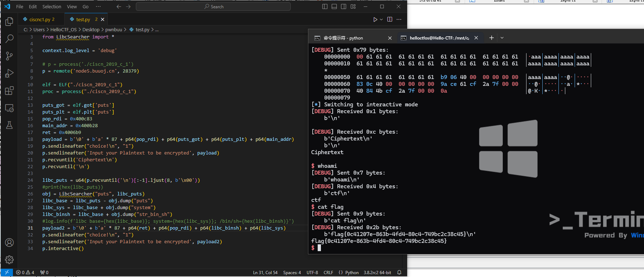Show errors and warnings in status bar

25,272
